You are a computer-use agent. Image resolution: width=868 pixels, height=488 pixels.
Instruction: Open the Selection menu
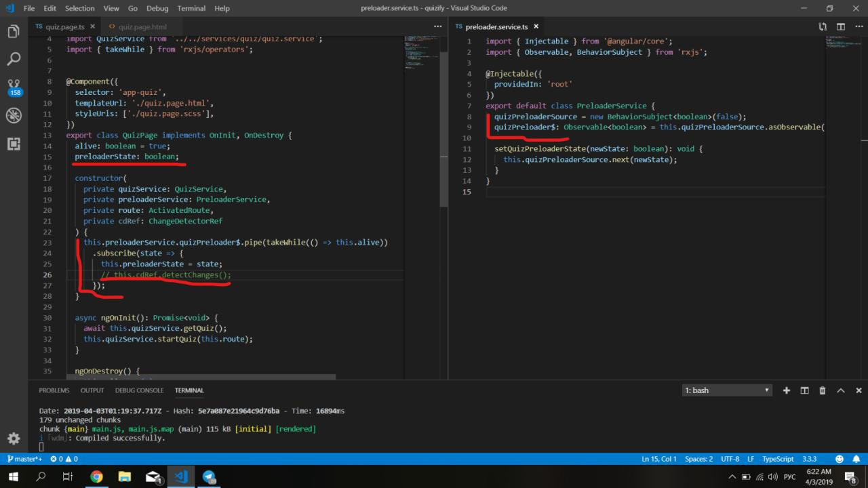pyautogui.click(x=80, y=8)
